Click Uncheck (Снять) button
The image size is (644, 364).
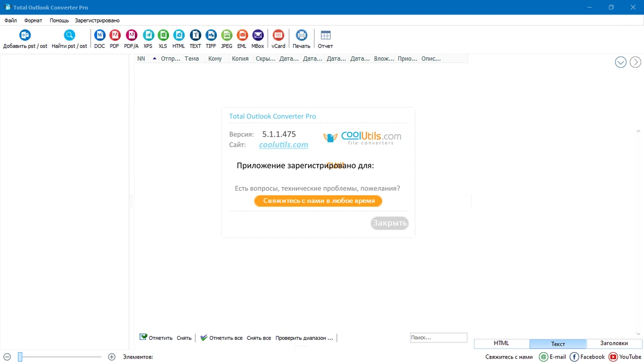[x=184, y=338]
